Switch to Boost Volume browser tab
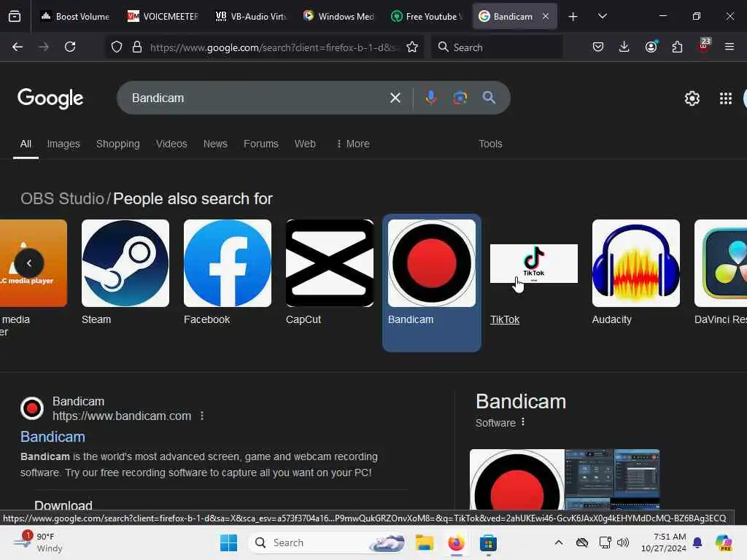Screen dimensions: 747x560 pyautogui.click(x=75, y=16)
